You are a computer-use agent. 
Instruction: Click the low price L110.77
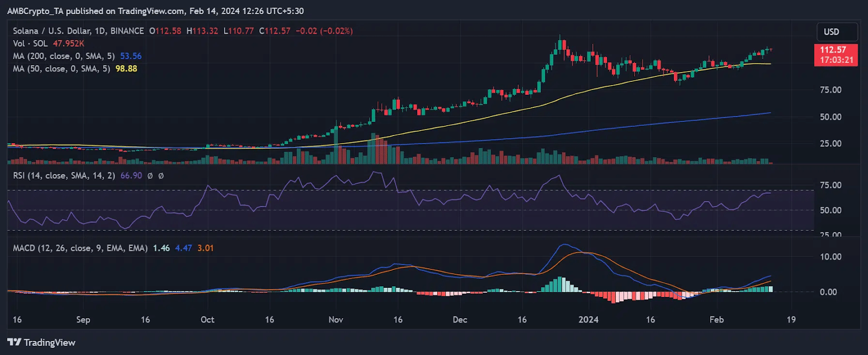(x=239, y=31)
